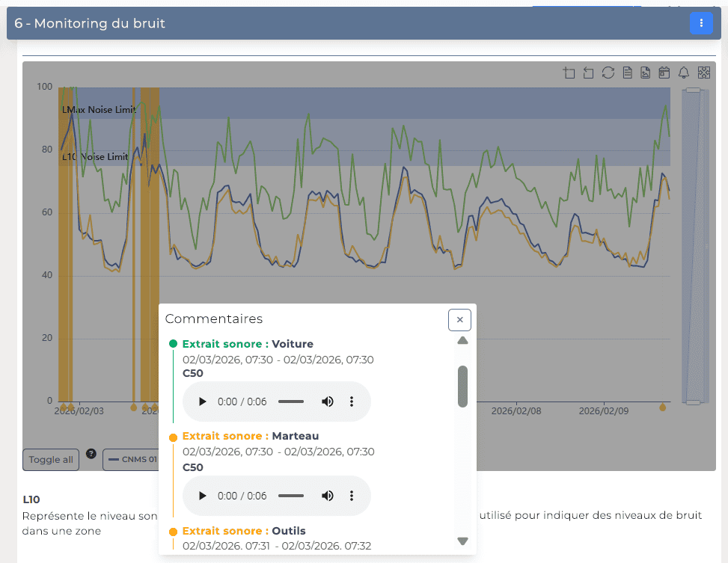Export the chart as an image
Screen dimensions: 728x563
[645, 73]
